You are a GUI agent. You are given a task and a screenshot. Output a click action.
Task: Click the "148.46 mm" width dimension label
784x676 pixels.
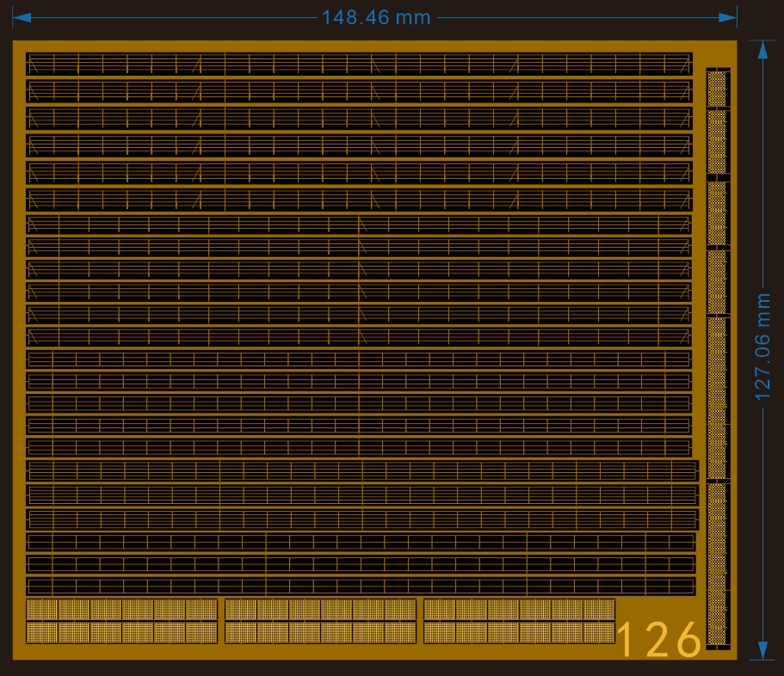click(376, 17)
